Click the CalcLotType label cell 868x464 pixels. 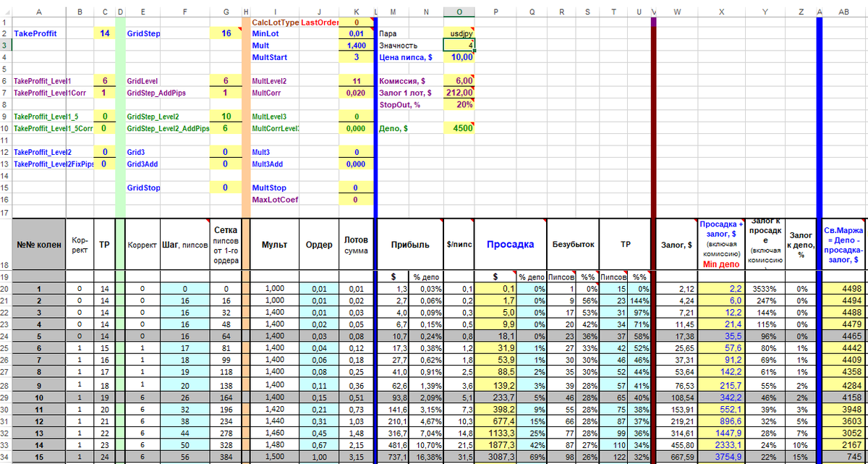[x=275, y=22]
